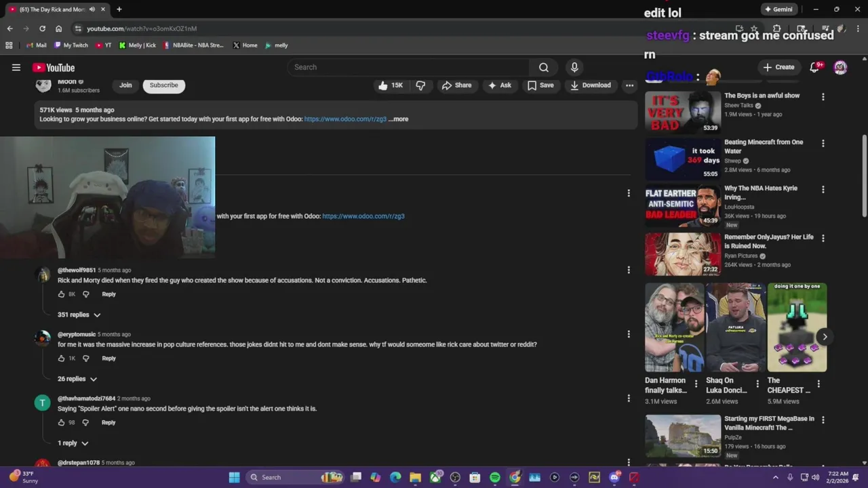
Task: Open a new browser tab
Action: 119,9
